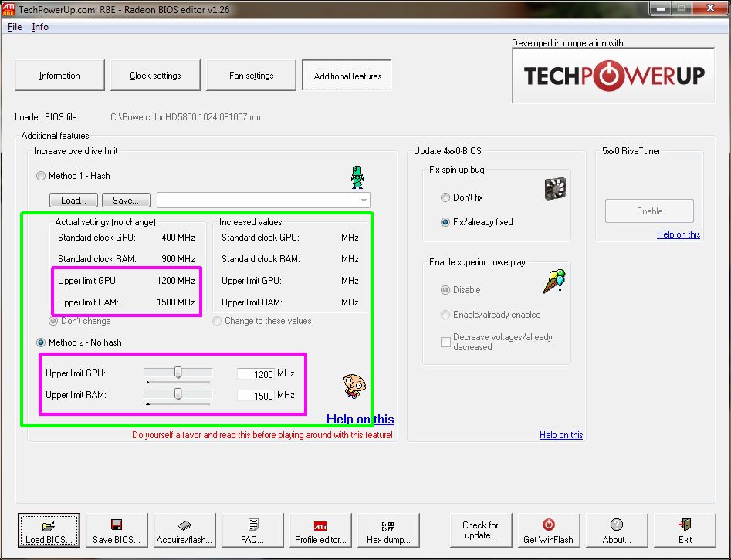The width and height of the screenshot is (731, 560).
Task: Open the Acquire/flash dialog
Action: pyautogui.click(x=184, y=530)
